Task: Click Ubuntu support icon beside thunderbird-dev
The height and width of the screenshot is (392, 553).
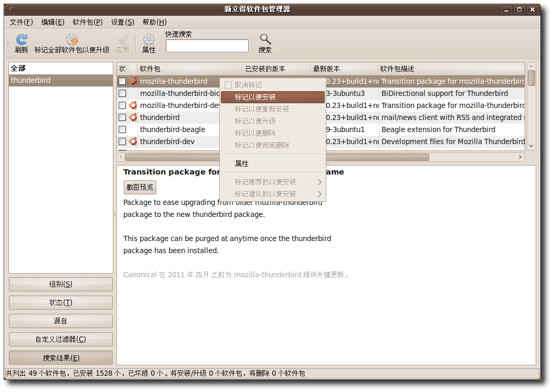Action: click(x=133, y=141)
